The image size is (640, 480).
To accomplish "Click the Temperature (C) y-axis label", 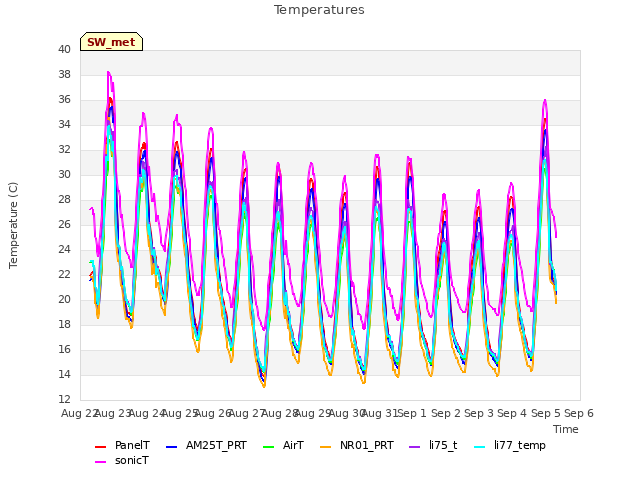I will (x=13, y=225).
